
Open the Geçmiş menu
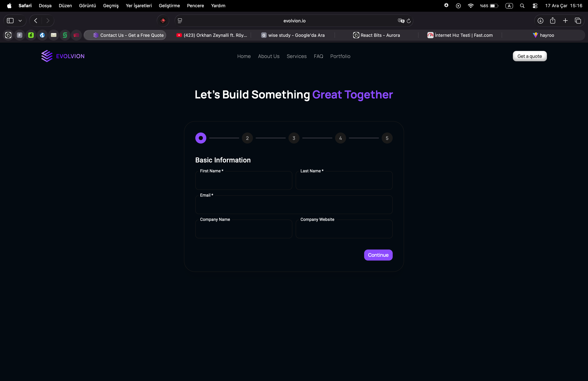pyautogui.click(x=111, y=6)
